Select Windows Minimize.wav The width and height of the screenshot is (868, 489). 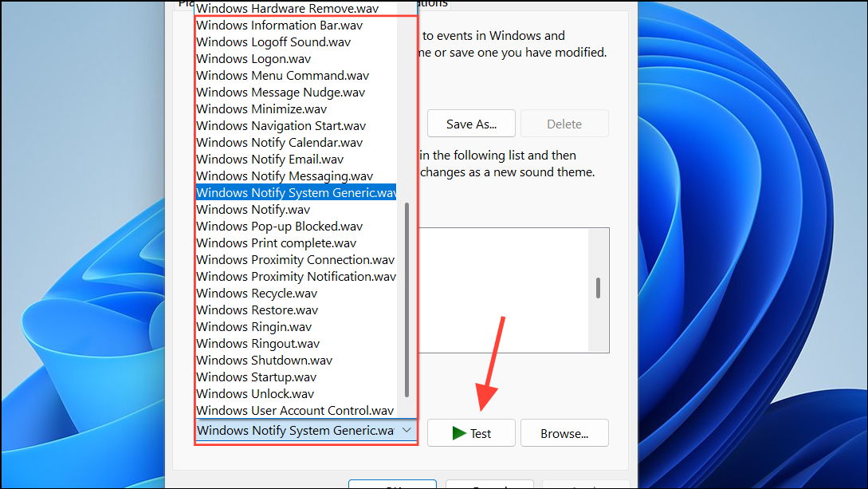point(297,109)
